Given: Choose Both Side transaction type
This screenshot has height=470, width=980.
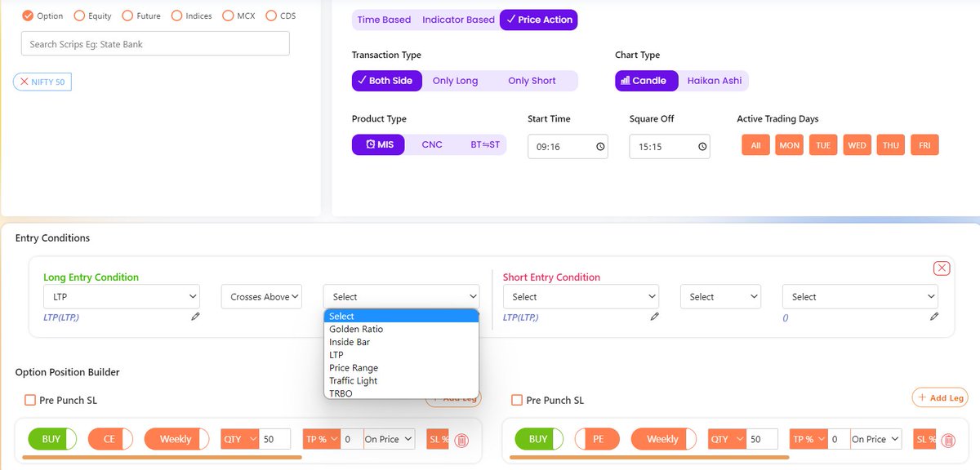Looking at the screenshot, I should 387,81.
